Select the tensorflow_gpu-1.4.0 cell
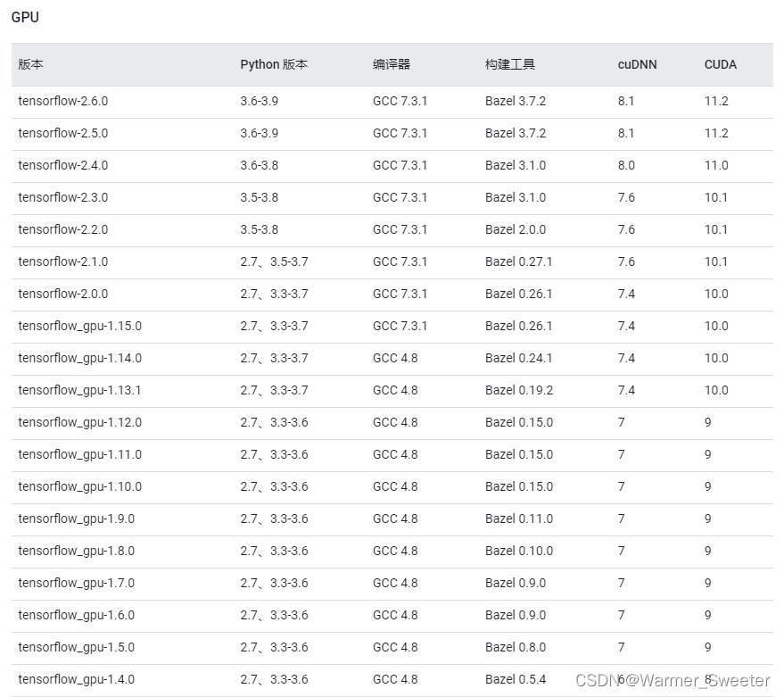The image size is (784, 697). click(77, 679)
